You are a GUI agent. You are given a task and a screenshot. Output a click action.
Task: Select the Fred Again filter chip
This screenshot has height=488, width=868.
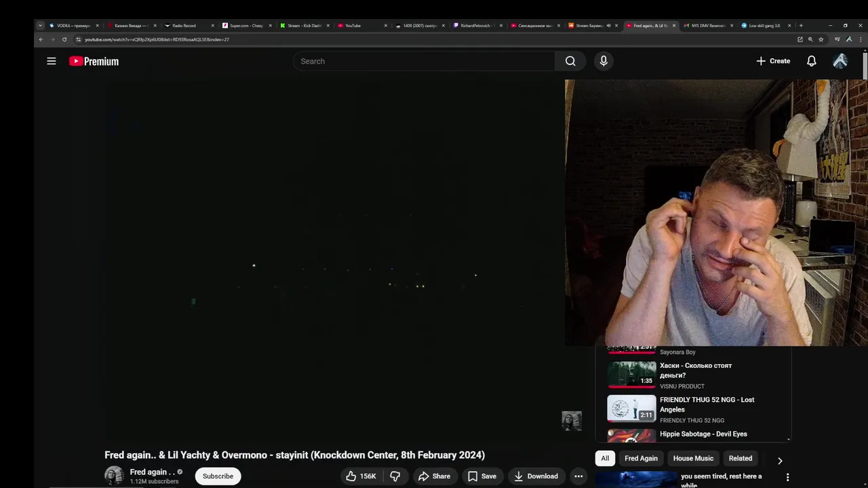coord(641,459)
